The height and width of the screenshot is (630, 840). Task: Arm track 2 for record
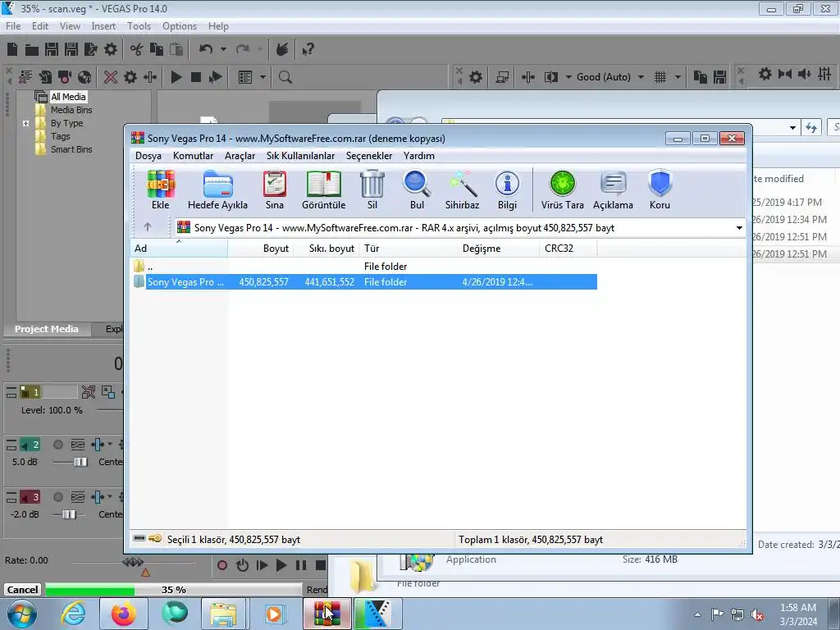tap(58, 445)
